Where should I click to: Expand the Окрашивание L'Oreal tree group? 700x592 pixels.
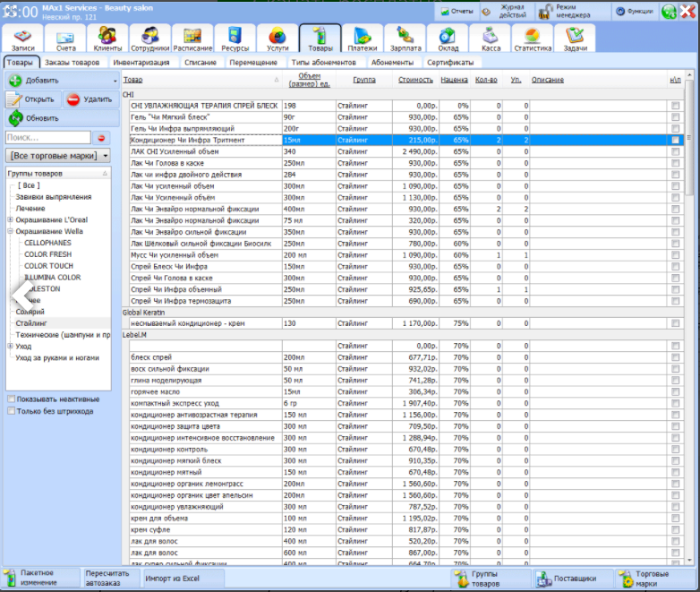pyautogui.click(x=10, y=219)
